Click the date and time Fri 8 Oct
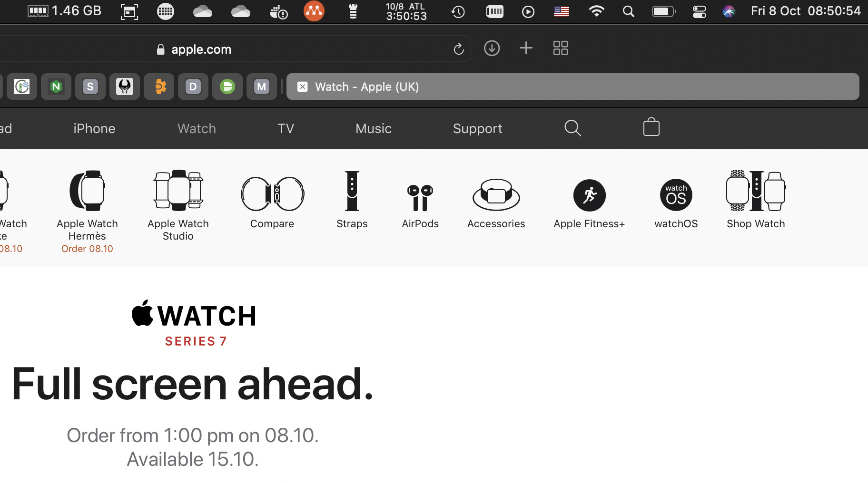This screenshot has width=868, height=483. tap(806, 11)
